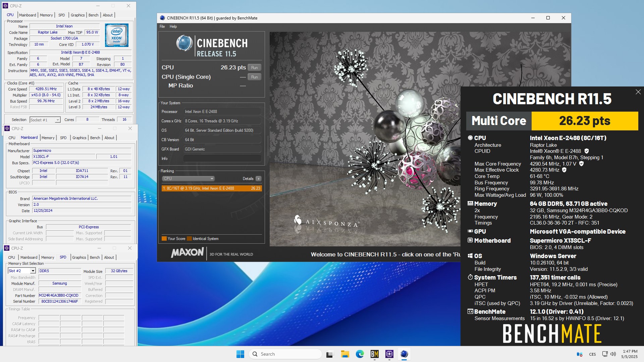The height and width of the screenshot is (362, 644).
Task: Click verified shield next to Max Core Frequency
Action: [581, 164]
